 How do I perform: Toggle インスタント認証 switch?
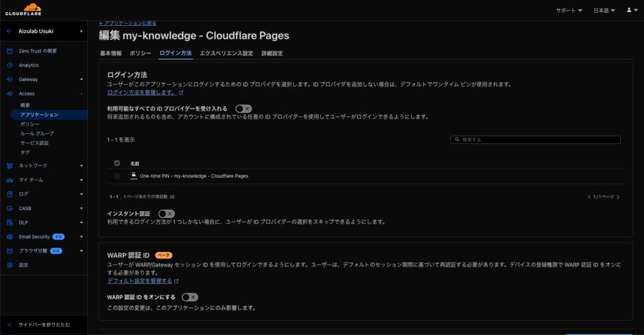pyautogui.click(x=167, y=214)
